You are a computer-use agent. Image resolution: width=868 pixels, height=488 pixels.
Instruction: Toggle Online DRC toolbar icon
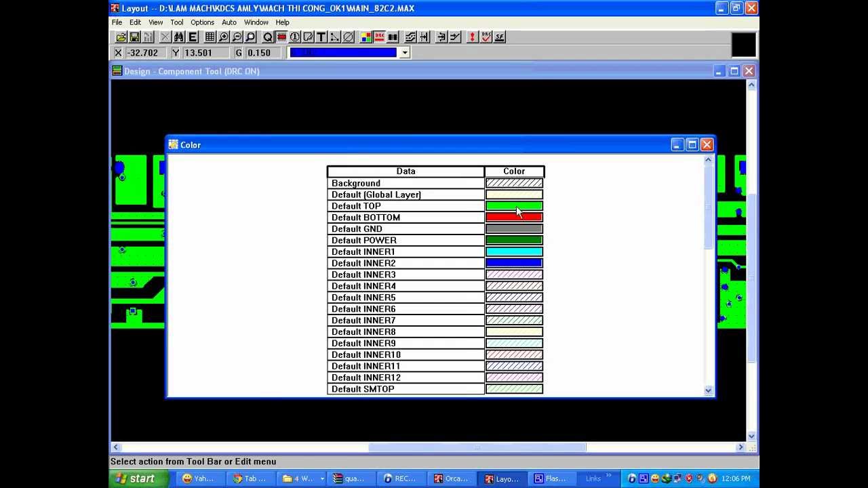380,37
